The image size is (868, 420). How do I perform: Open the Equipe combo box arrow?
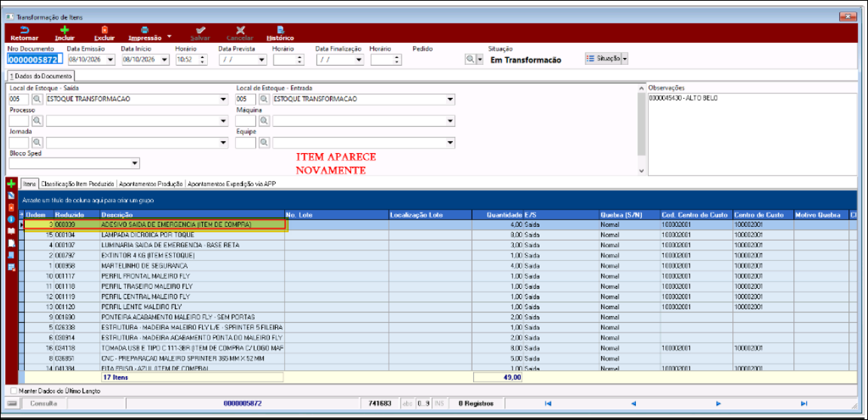click(x=451, y=143)
